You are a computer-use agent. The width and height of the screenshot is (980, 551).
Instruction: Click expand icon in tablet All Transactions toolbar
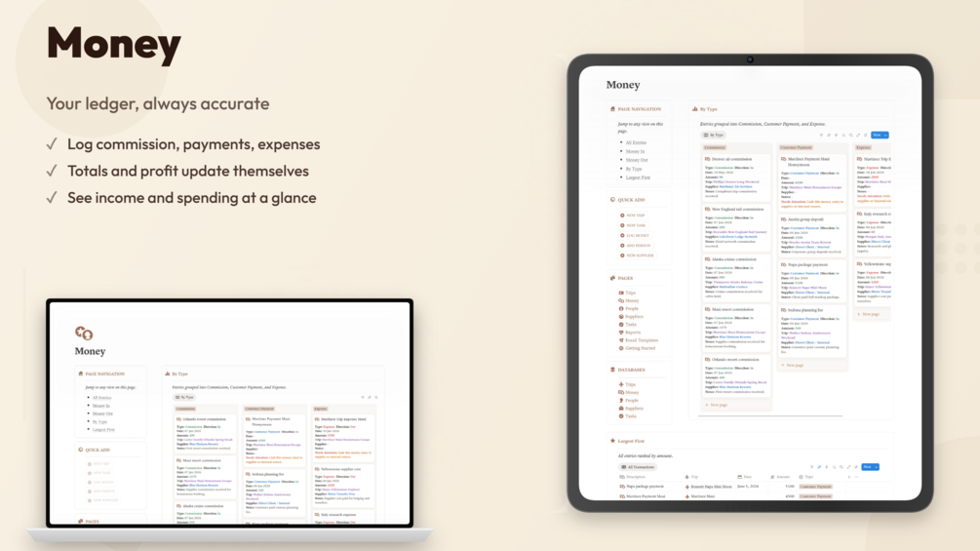pos(848,467)
